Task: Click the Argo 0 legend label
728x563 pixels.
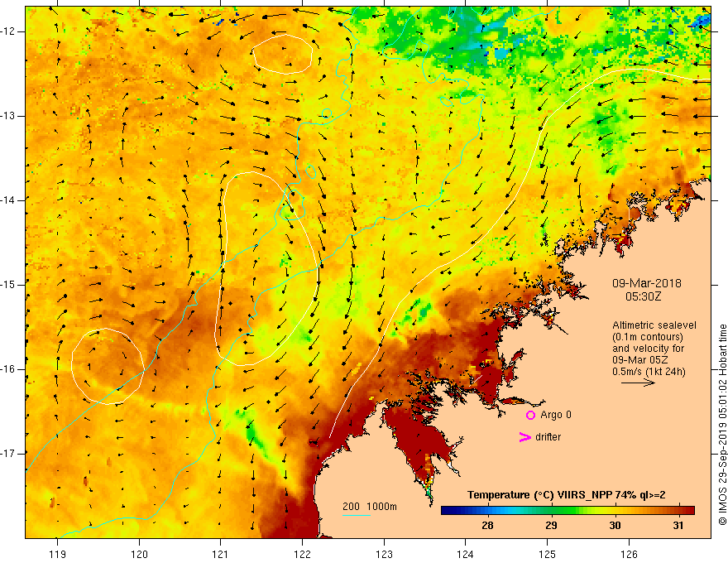Action: pos(556,415)
